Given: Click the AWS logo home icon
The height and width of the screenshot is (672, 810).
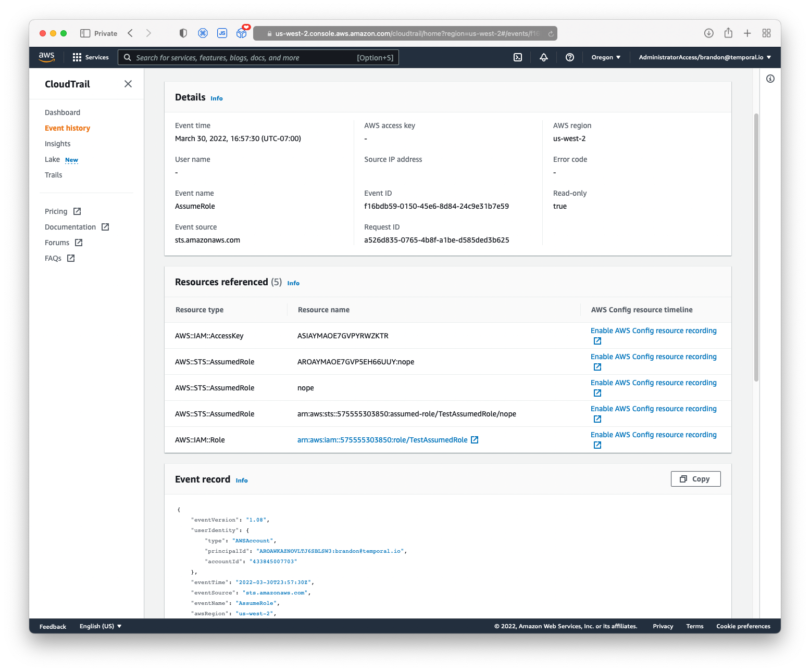Looking at the screenshot, I should (46, 57).
